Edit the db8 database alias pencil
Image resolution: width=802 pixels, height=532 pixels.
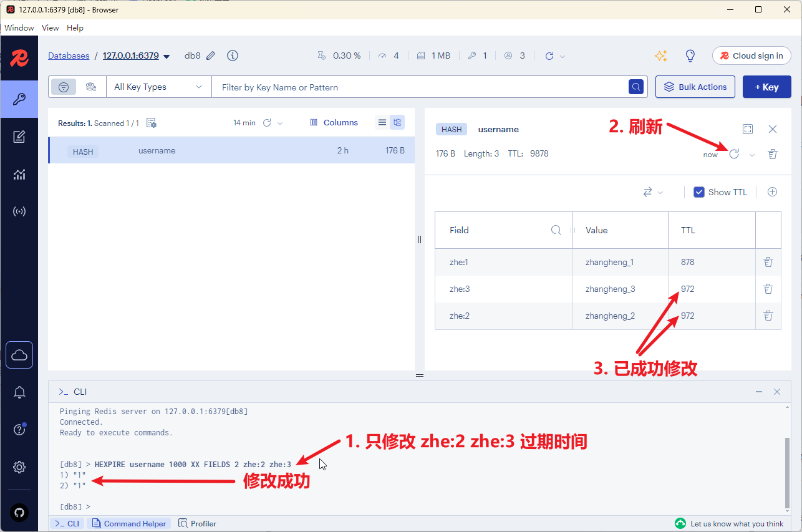[211, 56]
